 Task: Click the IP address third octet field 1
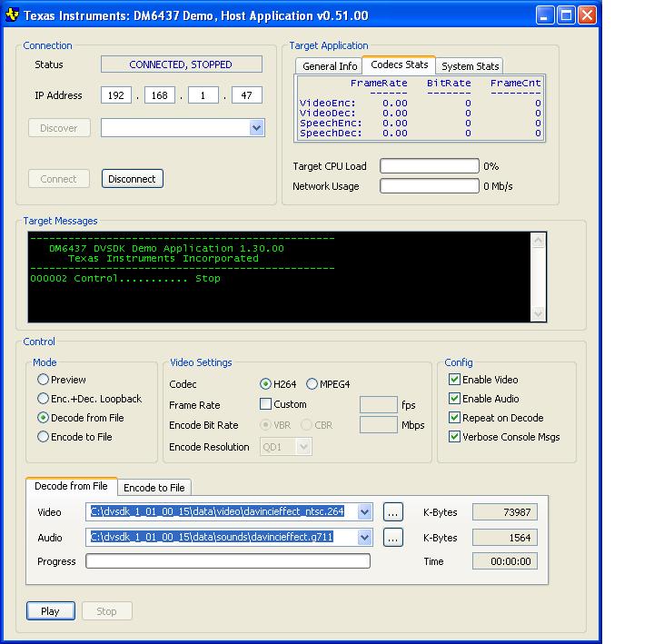click(x=203, y=95)
